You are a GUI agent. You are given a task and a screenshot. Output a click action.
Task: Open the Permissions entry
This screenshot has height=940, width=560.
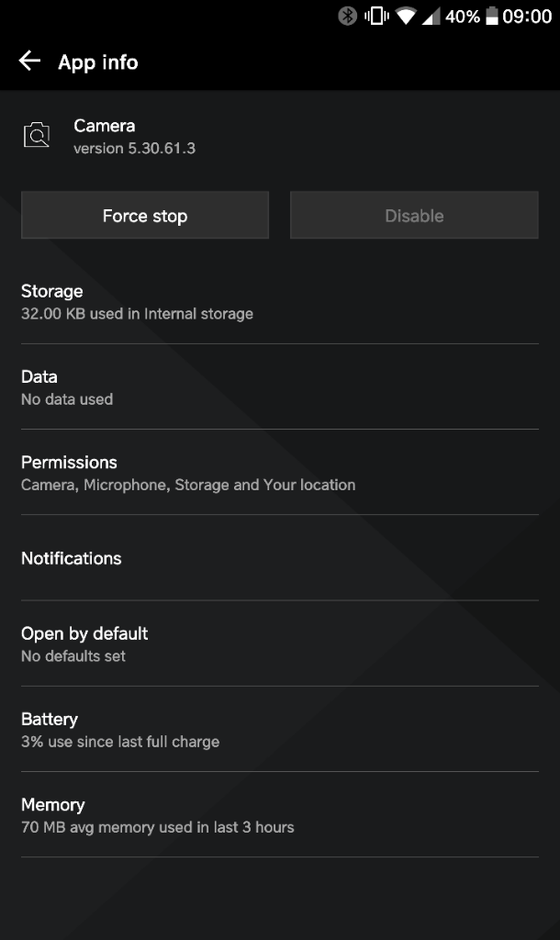(280, 473)
